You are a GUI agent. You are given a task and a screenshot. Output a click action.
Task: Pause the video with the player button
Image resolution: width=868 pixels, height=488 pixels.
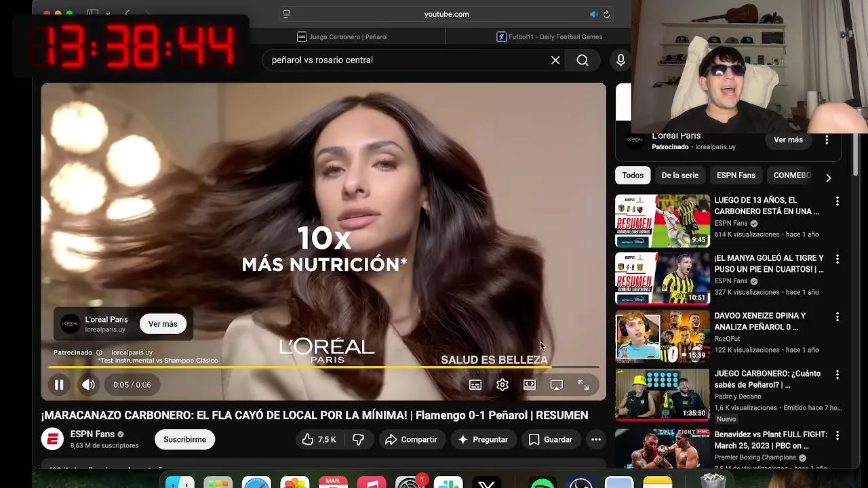[x=59, y=385]
